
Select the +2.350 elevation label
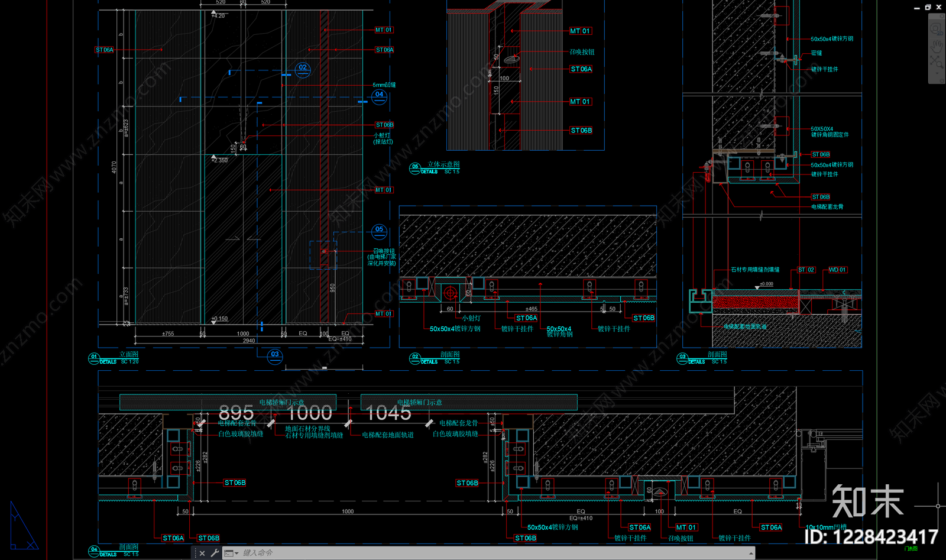[220, 160]
